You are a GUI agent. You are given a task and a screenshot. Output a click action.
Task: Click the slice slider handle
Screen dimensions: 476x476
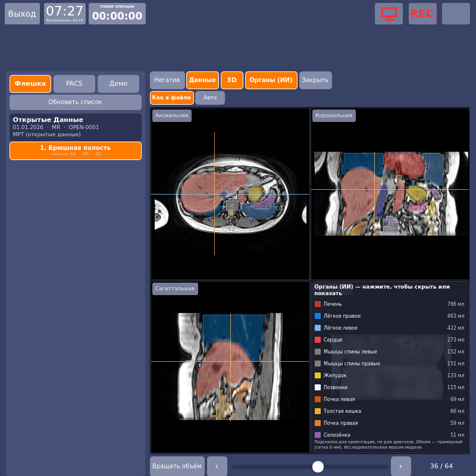[318, 466]
